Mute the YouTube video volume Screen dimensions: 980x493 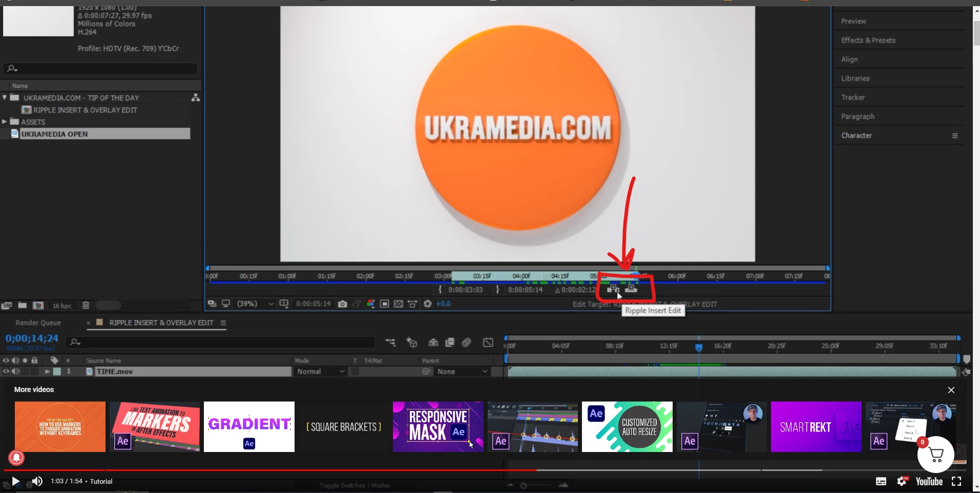coord(37,481)
